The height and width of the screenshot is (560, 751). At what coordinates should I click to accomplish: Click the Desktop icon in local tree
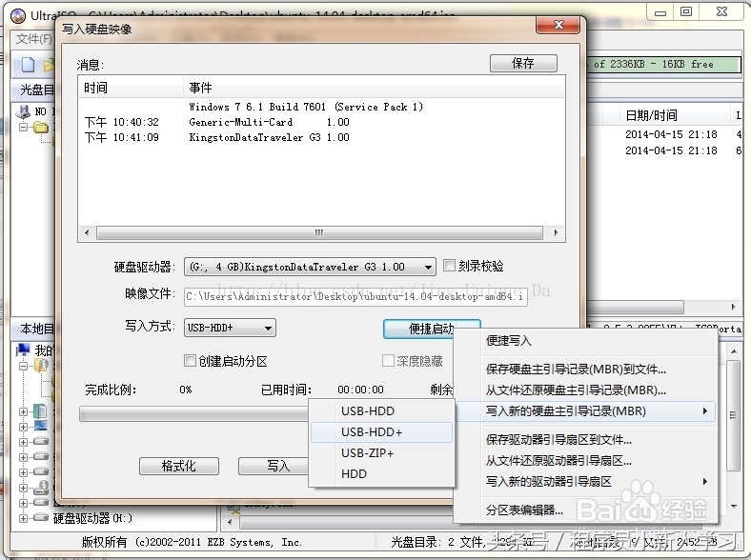(41, 426)
